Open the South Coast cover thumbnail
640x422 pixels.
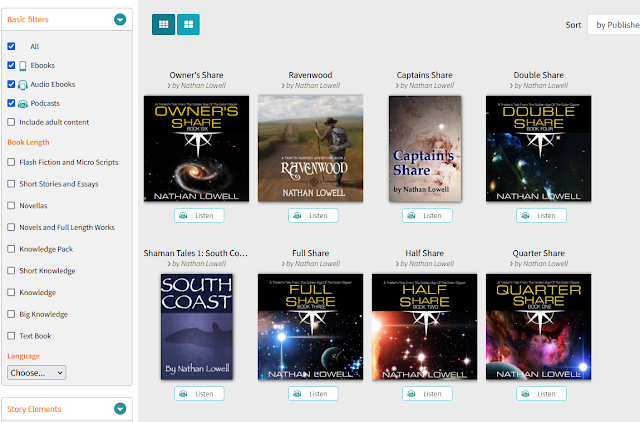pos(197,326)
